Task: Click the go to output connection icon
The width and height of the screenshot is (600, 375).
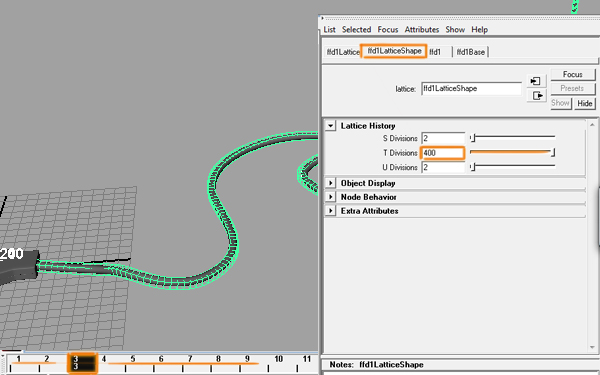Action: click(536, 95)
